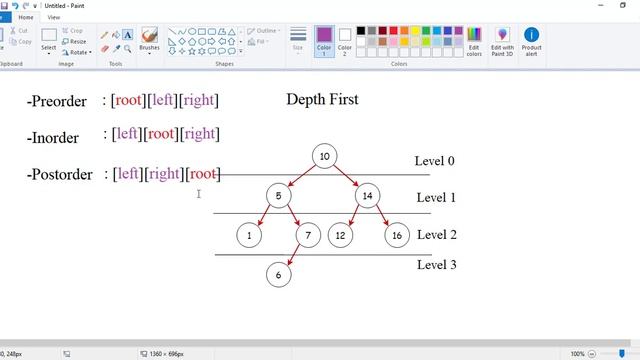The height and width of the screenshot is (360, 640).
Task: Expand the Shapes gallery more arrow
Action: click(x=241, y=51)
